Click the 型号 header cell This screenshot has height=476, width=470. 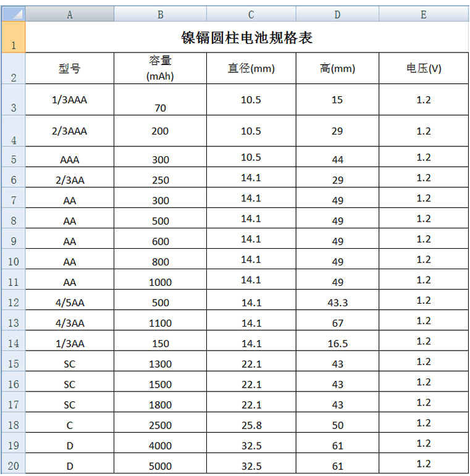tap(70, 69)
